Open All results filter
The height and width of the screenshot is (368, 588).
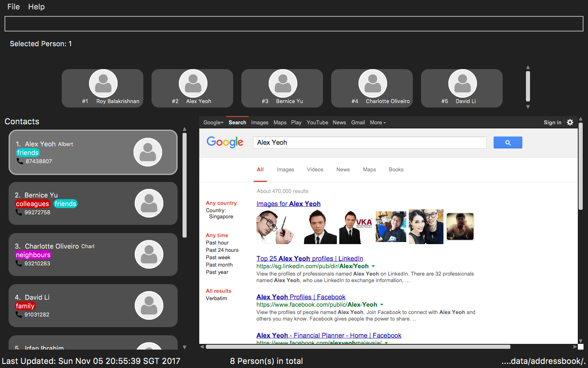pyautogui.click(x=218, y=291)
